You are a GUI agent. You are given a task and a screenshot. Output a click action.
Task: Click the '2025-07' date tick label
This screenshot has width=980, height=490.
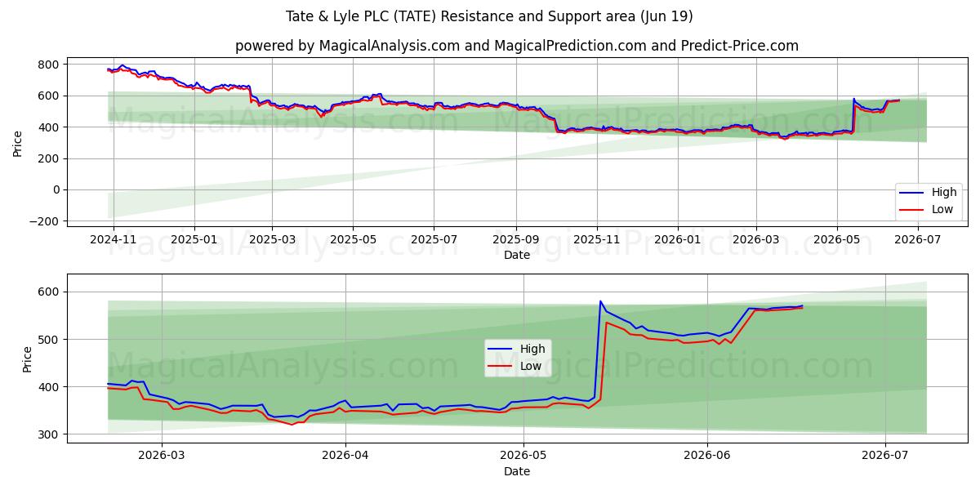[x=433, y=238]
